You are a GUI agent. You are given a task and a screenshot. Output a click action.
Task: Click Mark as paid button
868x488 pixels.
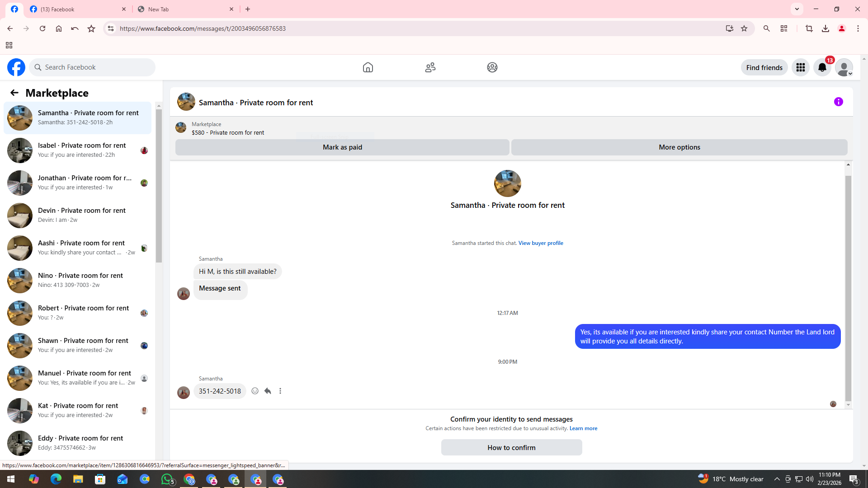coord(342,147)
